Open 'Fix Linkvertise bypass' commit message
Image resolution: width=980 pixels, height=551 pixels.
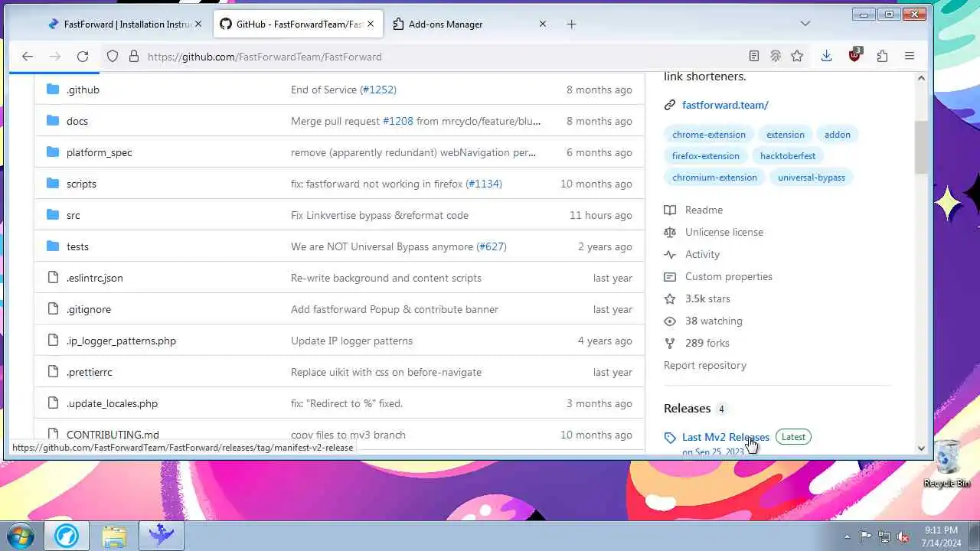pyautogui.click(x=380, y=215)
